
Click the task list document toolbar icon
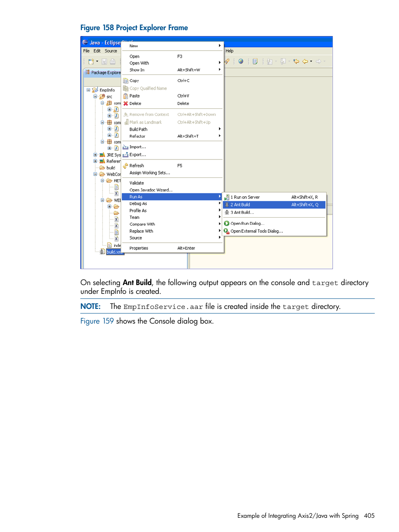255,62
